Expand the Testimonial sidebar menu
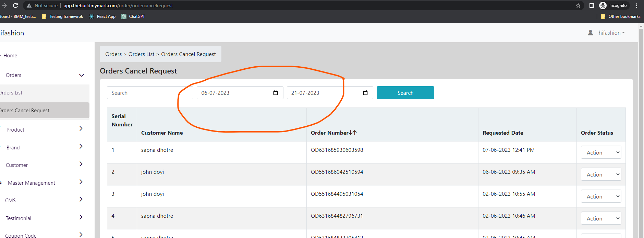 (x=81, y=217)
